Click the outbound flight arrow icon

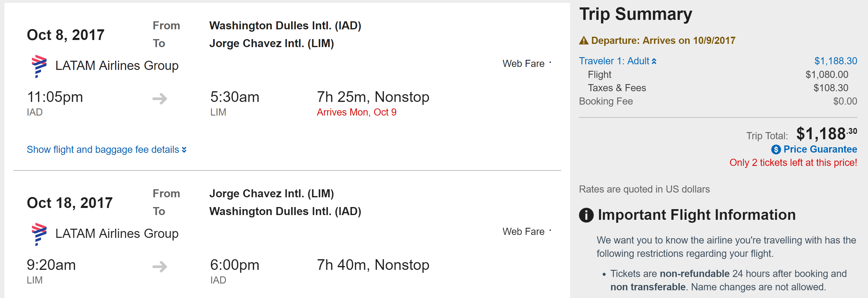[160, 98]
